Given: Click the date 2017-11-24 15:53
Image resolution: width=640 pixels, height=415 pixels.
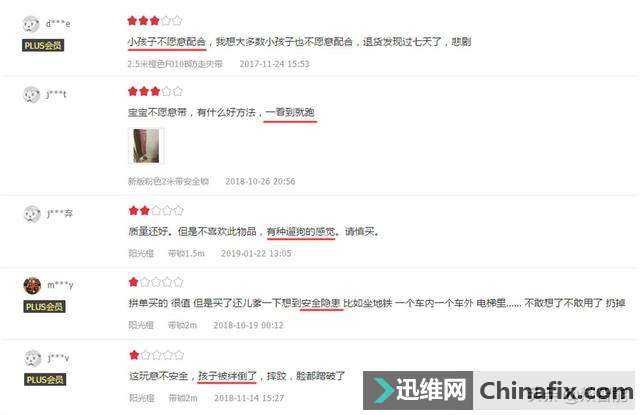Looking at the screenshot, I should (x=274, y=64).
